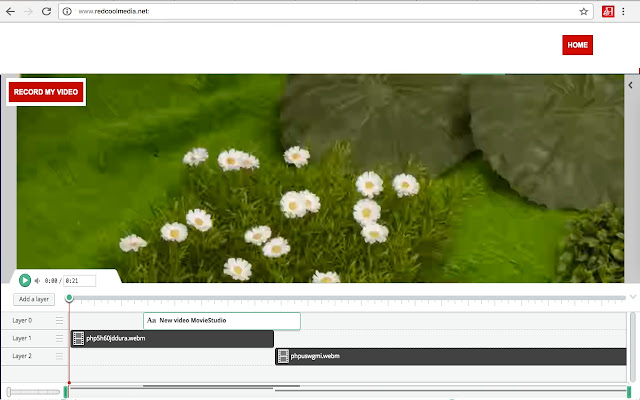Open the Layer 2 handle menu icon
Image resolution: width=640 pixels, height=400 pixels.
tap(60, 356)
